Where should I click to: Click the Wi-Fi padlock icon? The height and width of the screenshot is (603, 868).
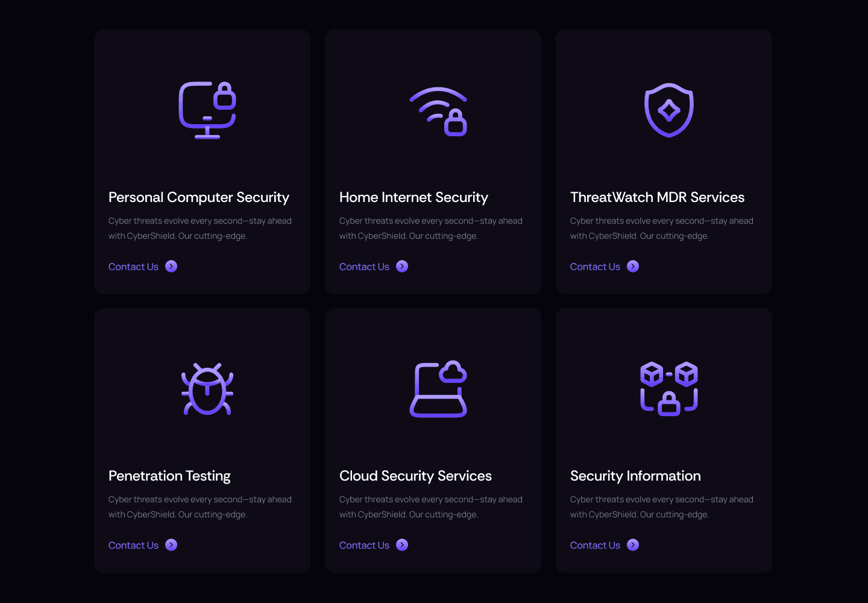coord(438,112)
